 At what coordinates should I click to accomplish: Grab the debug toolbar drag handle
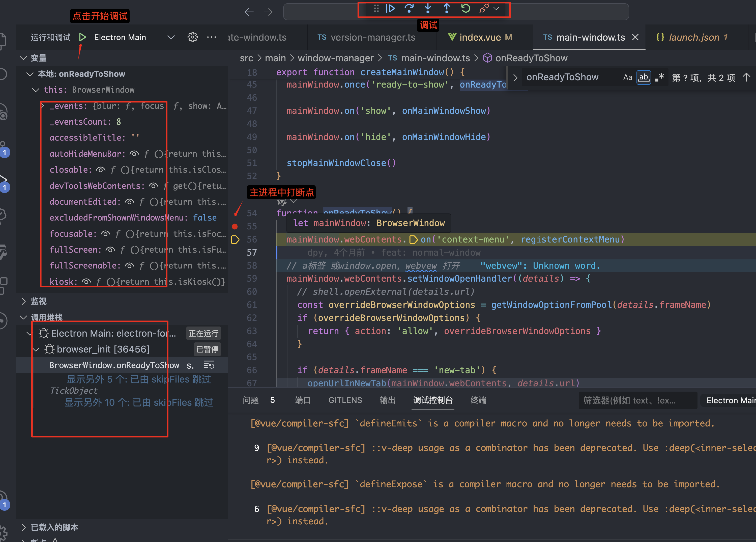point(376,9)
